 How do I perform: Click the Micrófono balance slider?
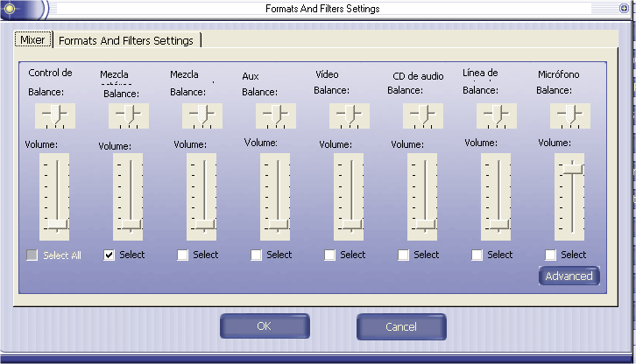570,115
